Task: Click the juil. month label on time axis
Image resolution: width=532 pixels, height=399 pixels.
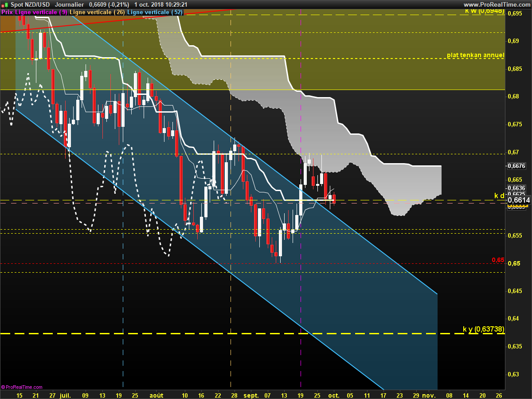Action: click(x=65, y=395)
